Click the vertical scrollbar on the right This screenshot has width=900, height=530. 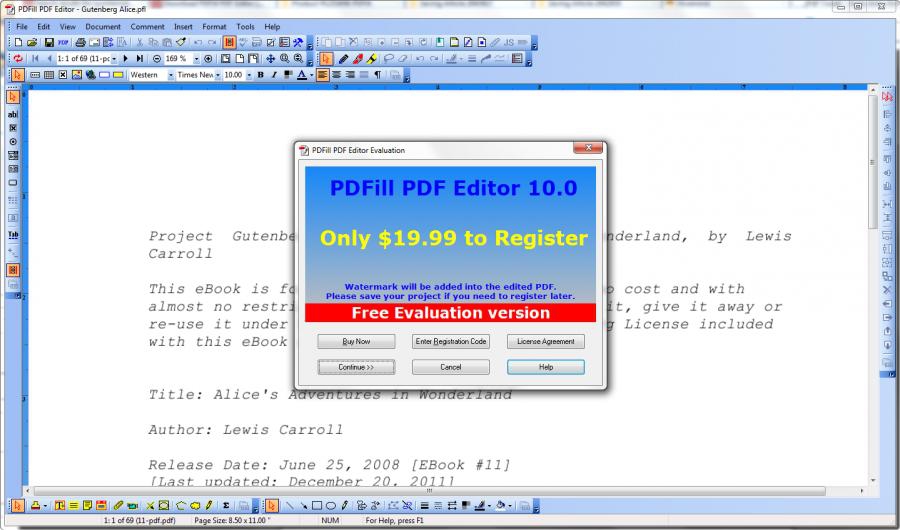pos(872,161)
